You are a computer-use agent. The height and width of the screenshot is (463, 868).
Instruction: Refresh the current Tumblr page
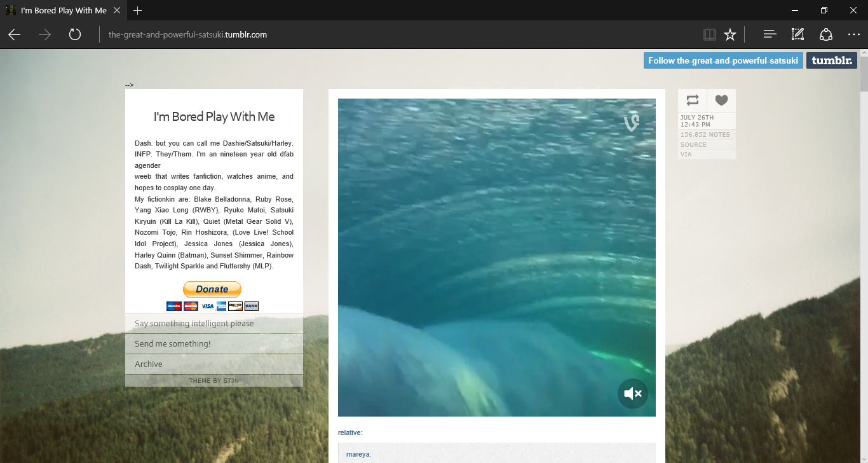(75, 34)
